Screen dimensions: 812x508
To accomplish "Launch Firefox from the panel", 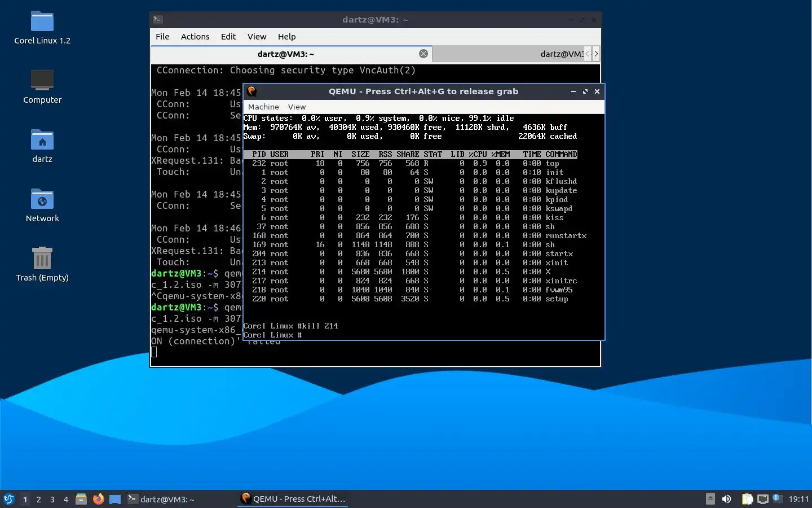I will (98, 499).
